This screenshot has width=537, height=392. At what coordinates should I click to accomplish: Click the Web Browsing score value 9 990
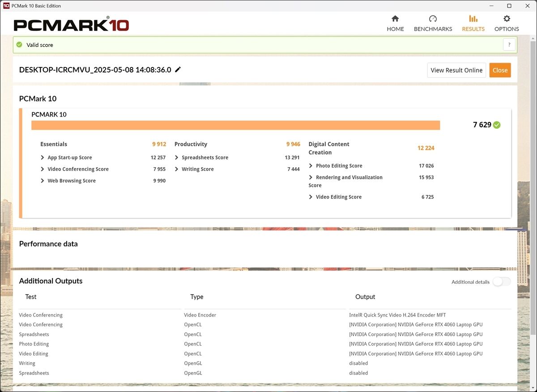tap(159, 181)
